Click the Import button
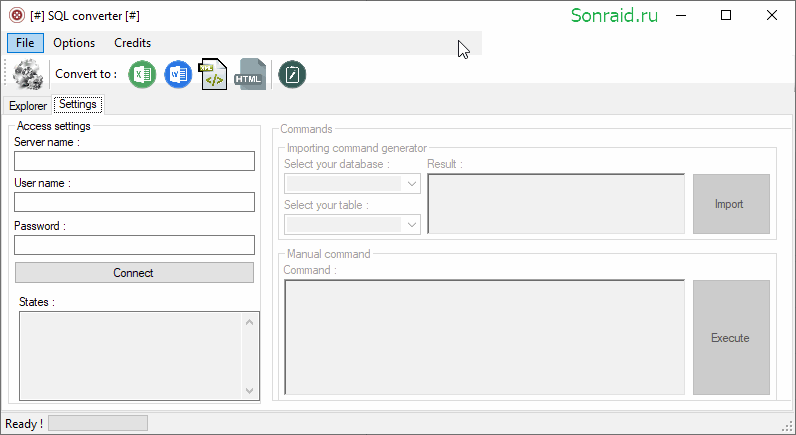Viewport: 796px width, 435px height. pyautogui.click(x=731, y=204)
